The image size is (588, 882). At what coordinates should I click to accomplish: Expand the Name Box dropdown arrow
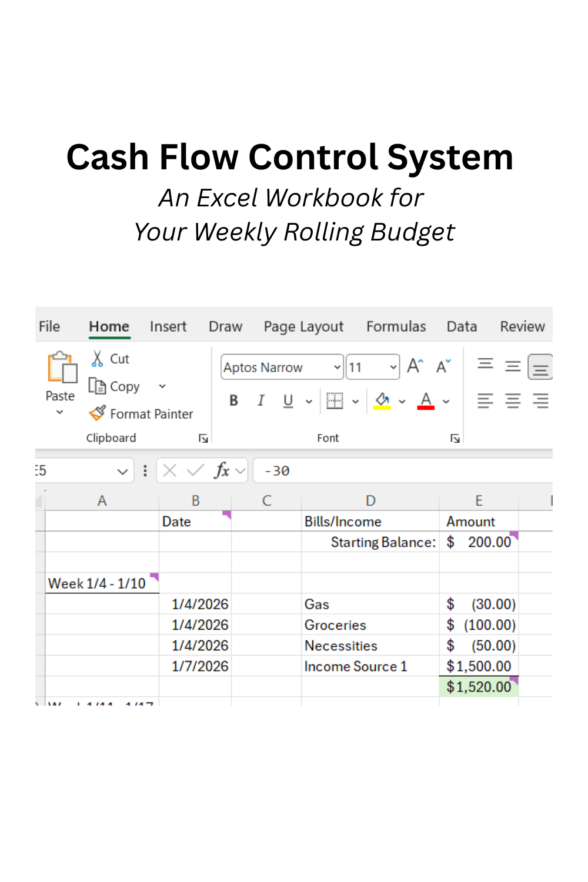tap(122, 471)
